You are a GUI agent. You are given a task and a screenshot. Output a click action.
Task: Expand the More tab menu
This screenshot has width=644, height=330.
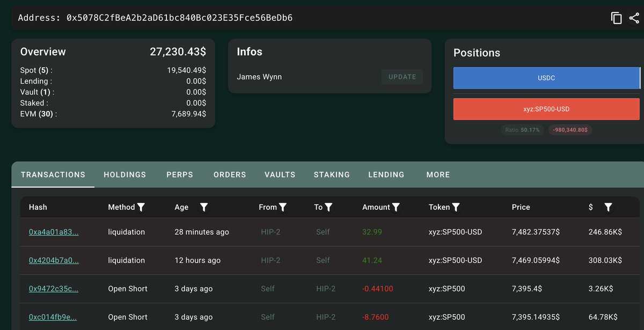(x=438, y=174)
